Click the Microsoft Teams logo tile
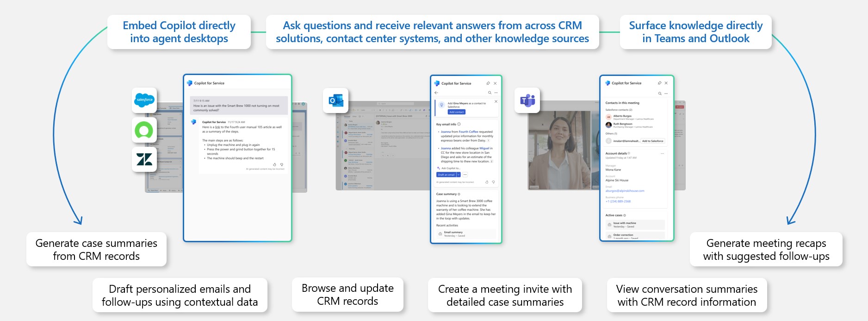Image resolution: width=868 pixels, height=321 pixels. click(x=527, y=101)
